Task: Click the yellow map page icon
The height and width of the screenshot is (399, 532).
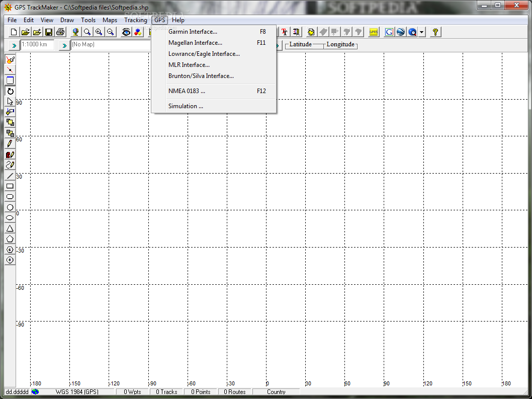Action: (x=311, y=32)
